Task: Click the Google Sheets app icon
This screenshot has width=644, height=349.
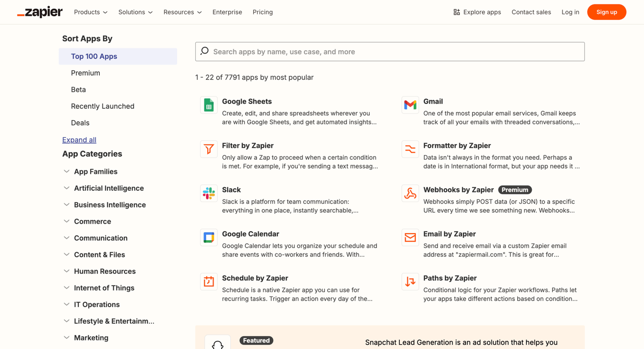Action: pos(209,105)
